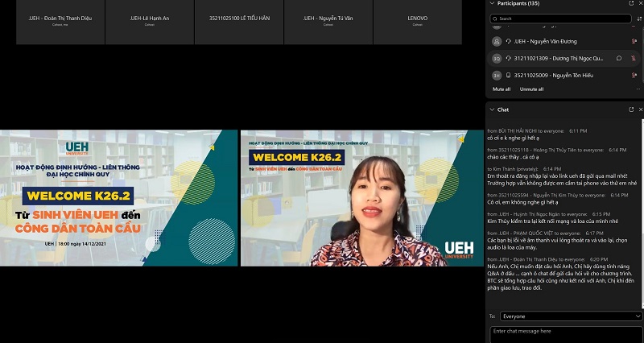Toggle mute for Nguyễn Tôn Hiếu
Viewport: 644px width, 343px height.
click(x=634, y=75)
